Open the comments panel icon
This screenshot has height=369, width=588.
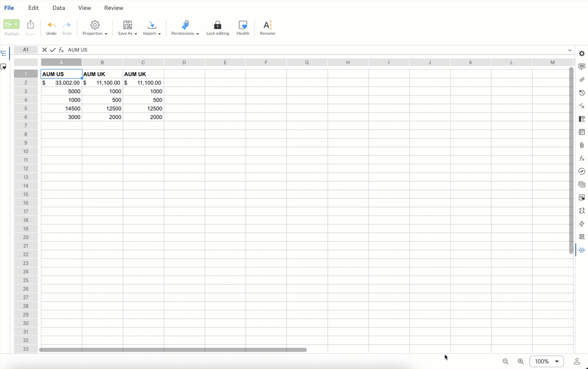click(x=582, y=67)
